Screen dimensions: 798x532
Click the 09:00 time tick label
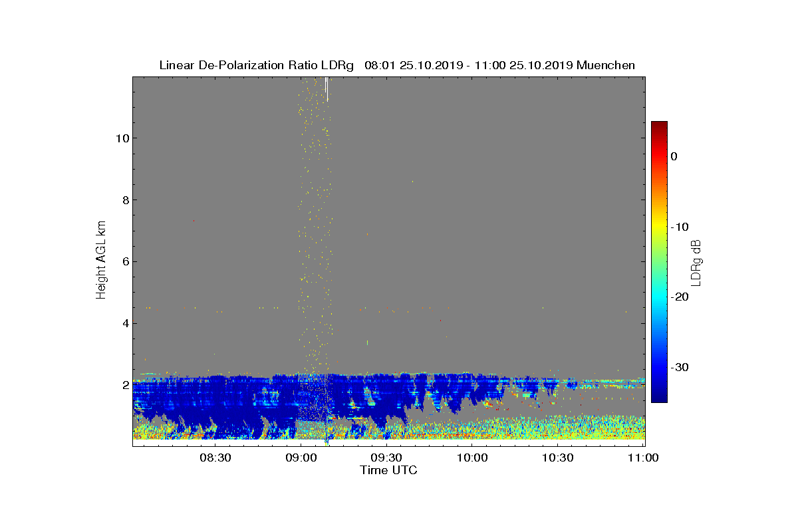tap(301, 458)
